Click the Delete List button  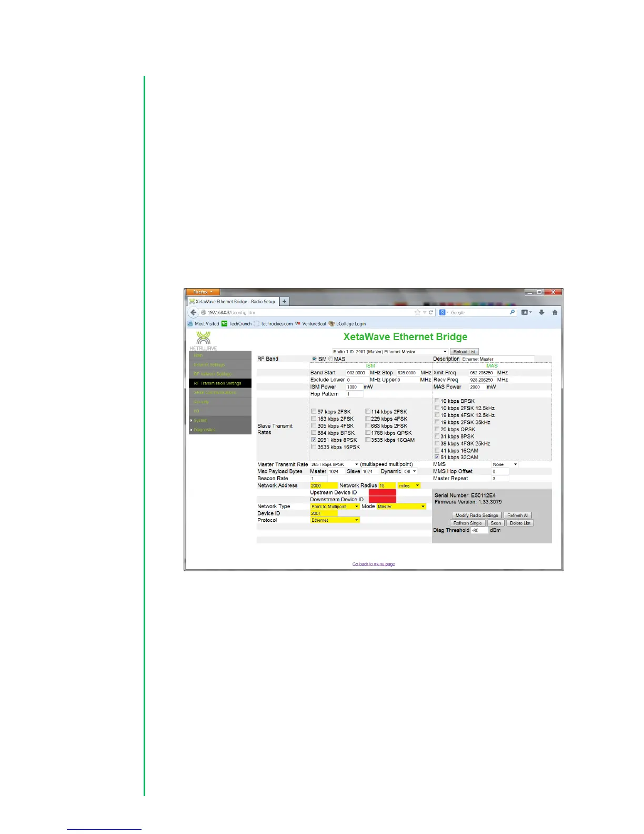tap(520, 523)
